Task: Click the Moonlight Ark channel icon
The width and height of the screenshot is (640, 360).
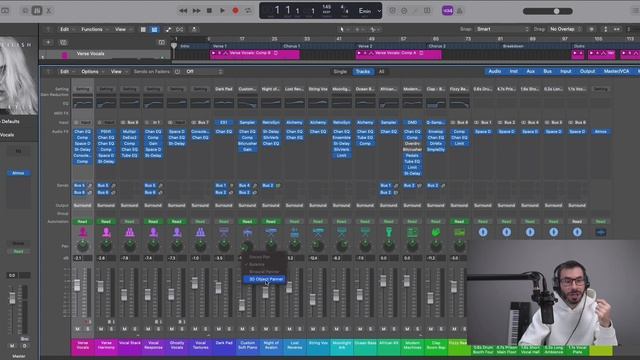Action: point(342,232)
